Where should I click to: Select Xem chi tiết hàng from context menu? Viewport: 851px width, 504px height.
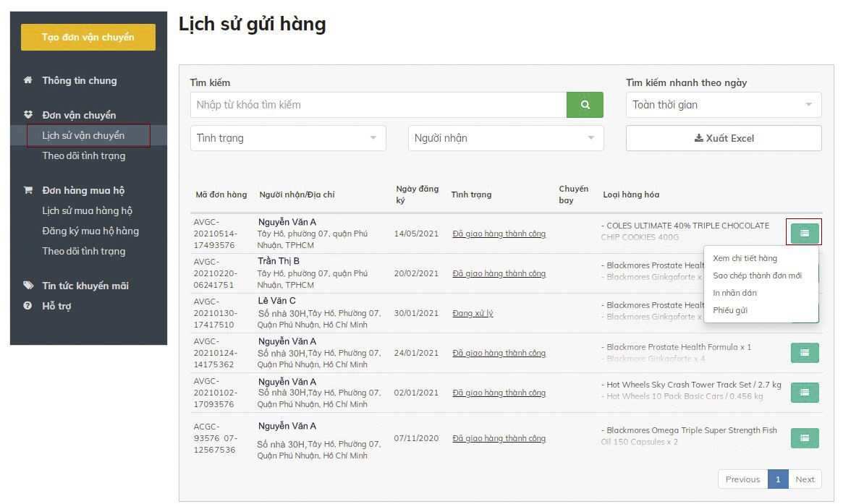pyautogui.click(x=745, y=258)
